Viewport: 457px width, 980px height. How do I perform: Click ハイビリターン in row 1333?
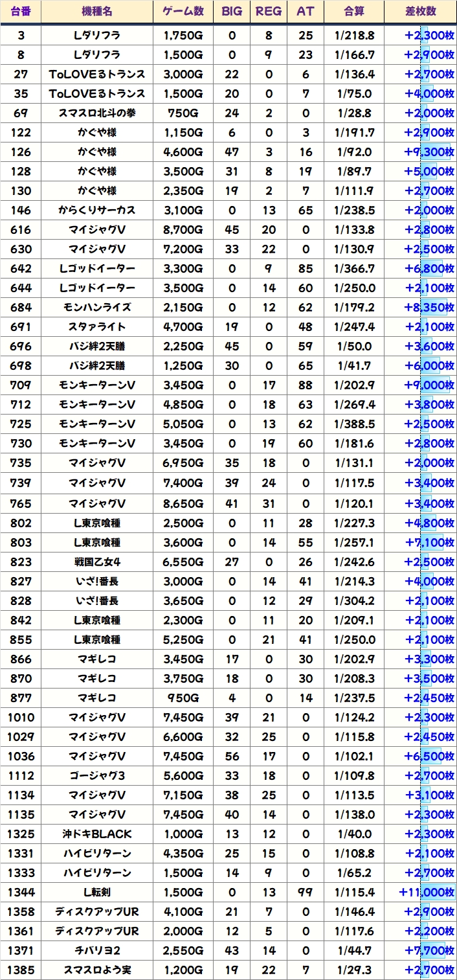tap(97, 872)
